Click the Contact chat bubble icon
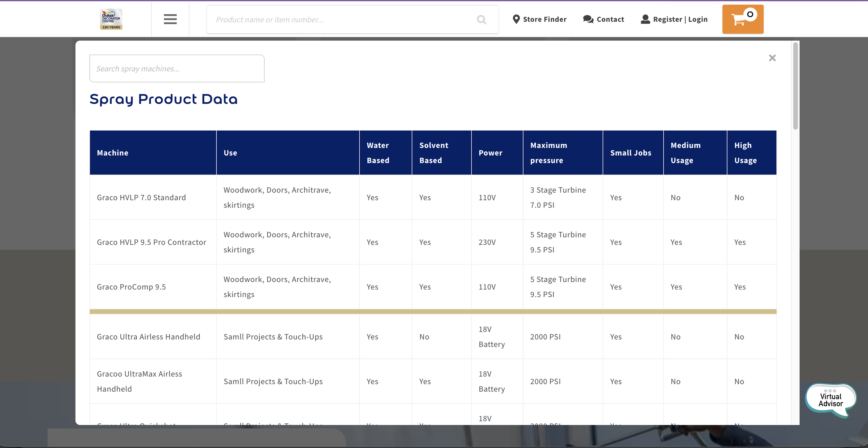This screenshot has width=868, height=448. click(x=588, y=19)
